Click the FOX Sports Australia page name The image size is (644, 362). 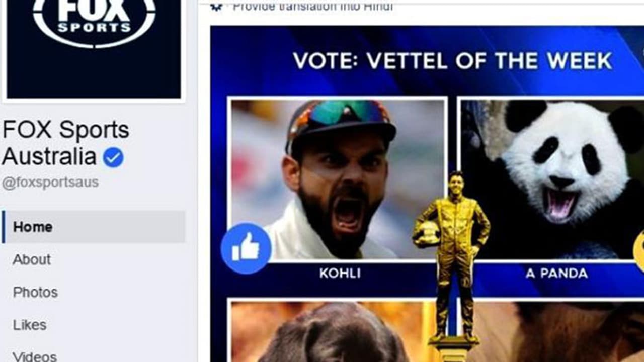pos(65,143)
